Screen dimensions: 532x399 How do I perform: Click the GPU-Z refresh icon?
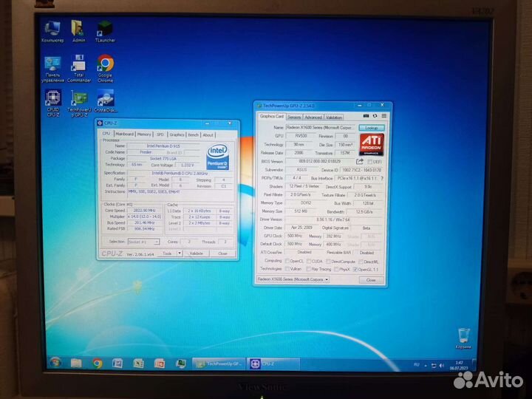[375, 116]
